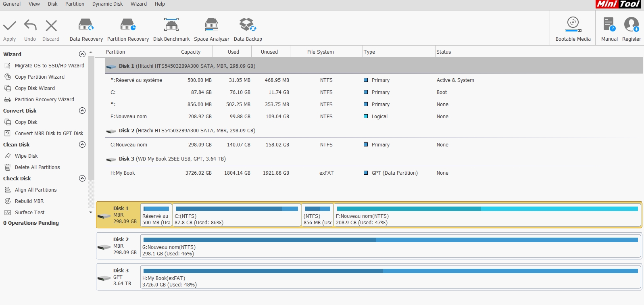The image size is (644, 305).
Task: Sort by Status column header
Action: (x=539, y=52)
